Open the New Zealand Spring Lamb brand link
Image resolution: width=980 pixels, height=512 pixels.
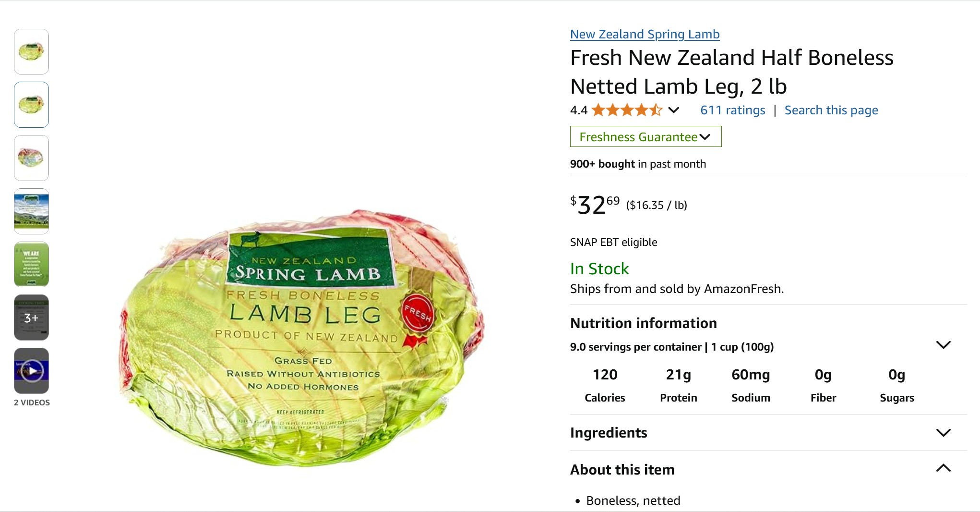pyautogui.click(x=645, y=34)
